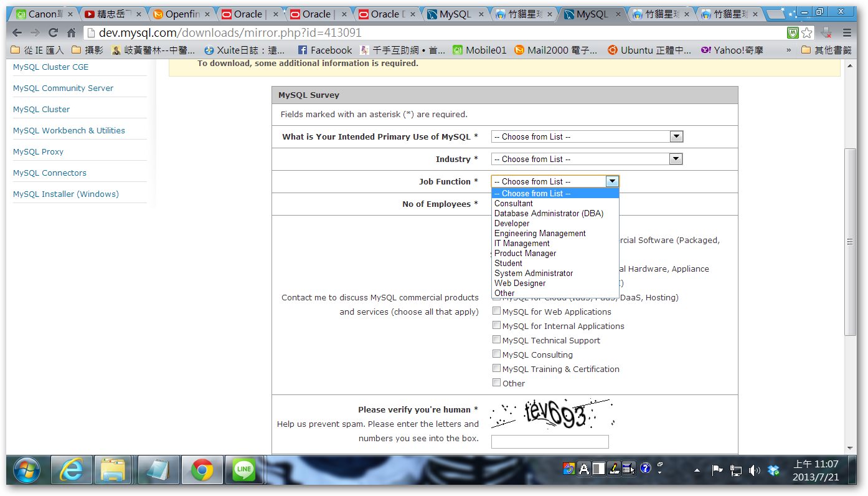This screenshot has height=496, width=868.
Task: Open the Action Center flag icon
Action: (x=717, y=470)
